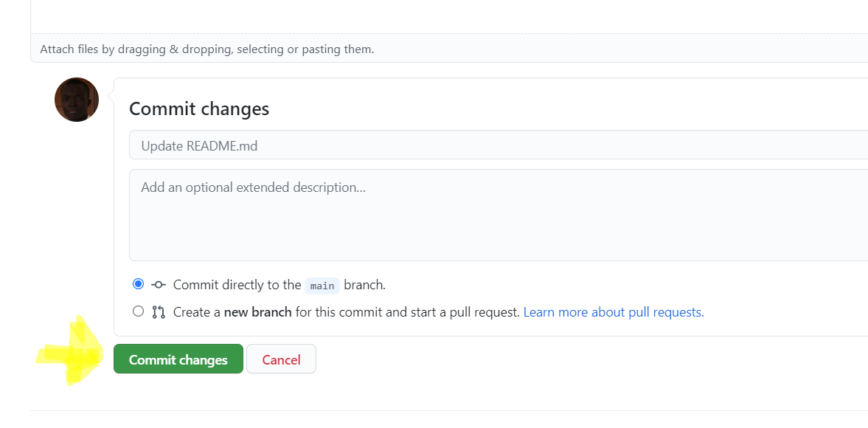868x428 pixels.
Task: Click the speech-bubble pointer beside the avatar
Action: (x=111, y=94)
